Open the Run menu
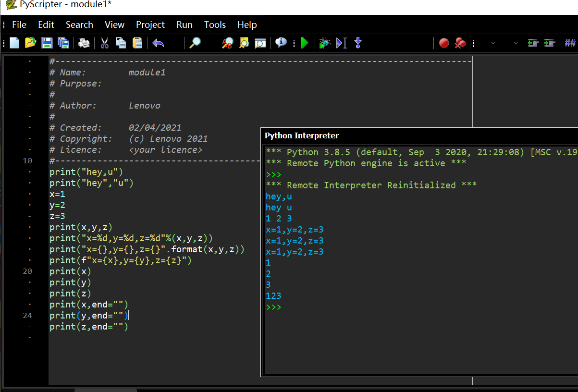Viewport: 578px width, 392px height. pos(184,24)
